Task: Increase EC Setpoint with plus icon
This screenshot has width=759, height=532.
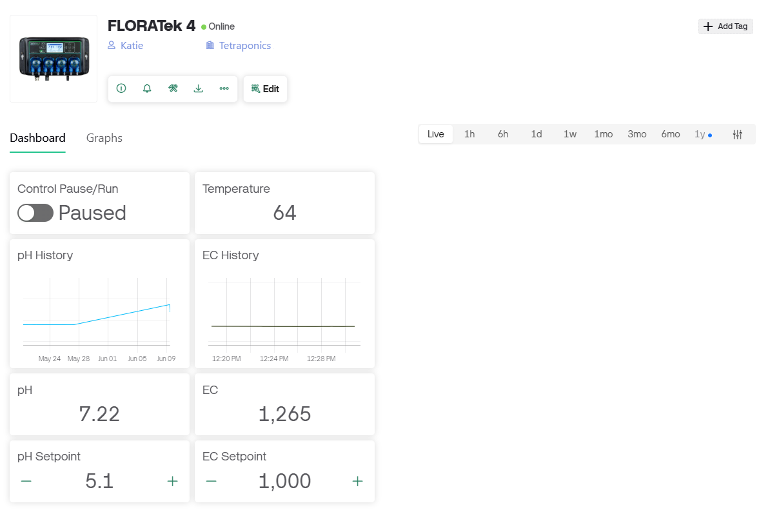Action: (357, 481)
